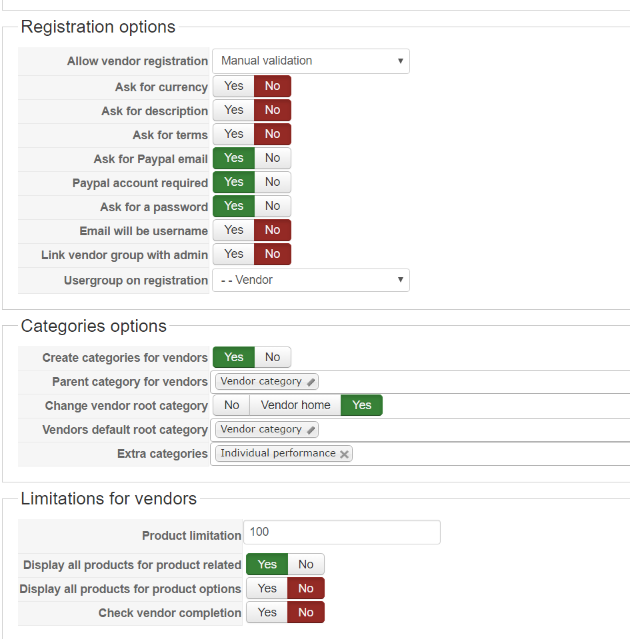Turn off Display all products for product related
This screenshot has width=630, height=639.
coord(306,564)
